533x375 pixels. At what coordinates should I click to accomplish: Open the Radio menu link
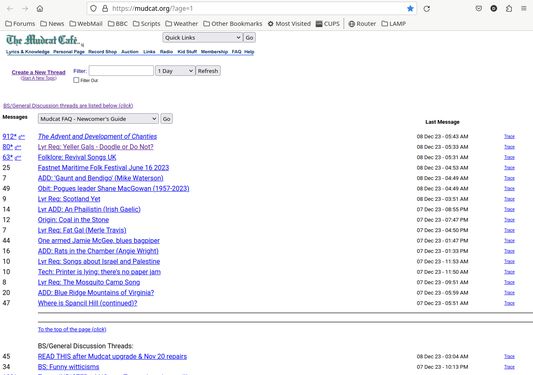[x=166, y=52]
